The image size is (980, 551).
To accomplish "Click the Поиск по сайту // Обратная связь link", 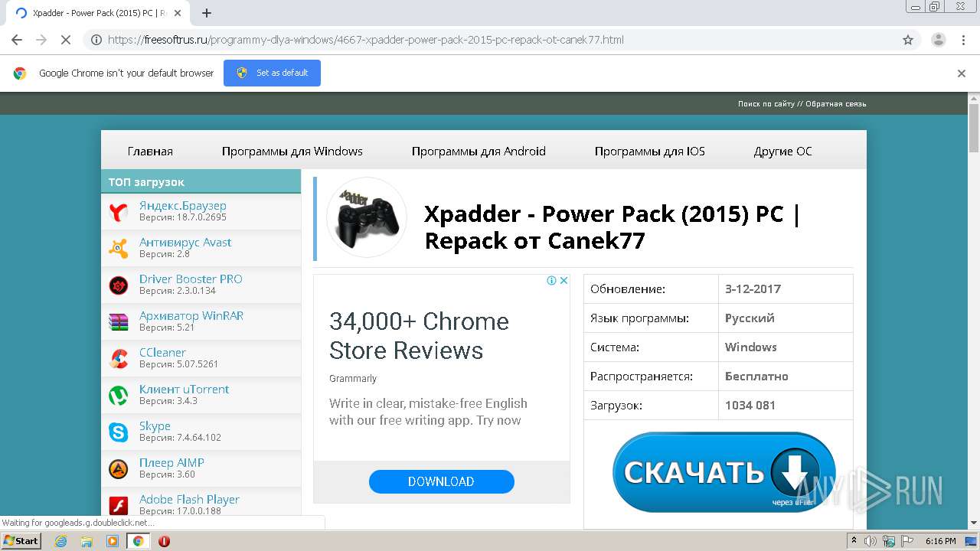I will (x=802, y=104).
